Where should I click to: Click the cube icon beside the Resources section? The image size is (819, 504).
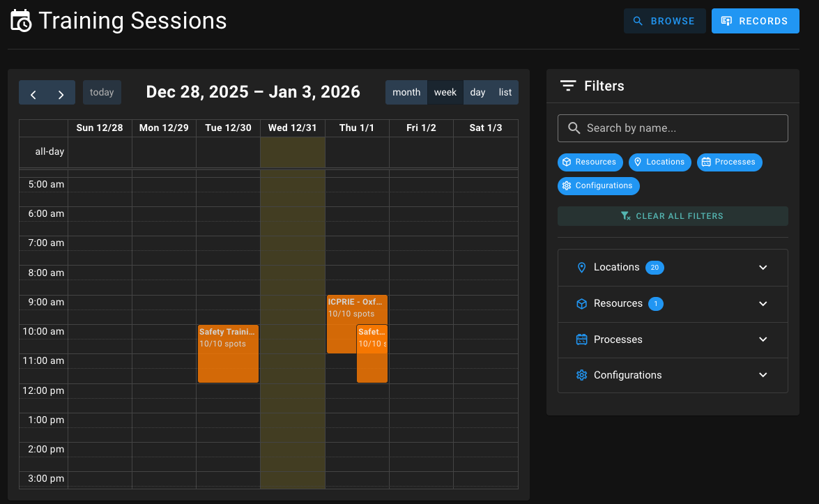581,303
